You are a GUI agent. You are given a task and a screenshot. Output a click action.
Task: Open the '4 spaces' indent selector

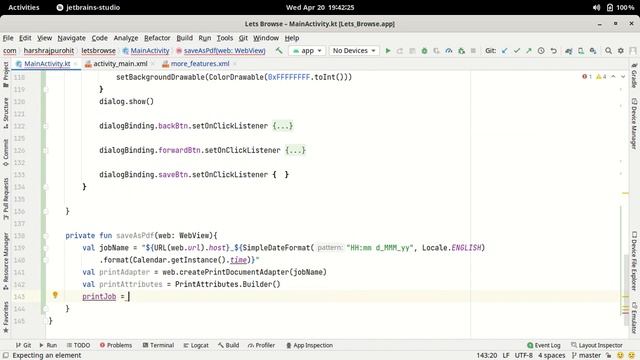pyautogui.click(x=551, y=356)
